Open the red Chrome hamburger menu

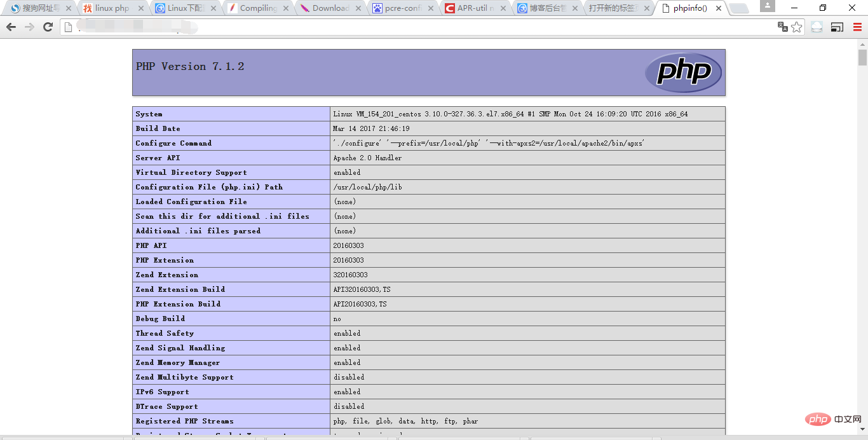(x=857, y=27)
